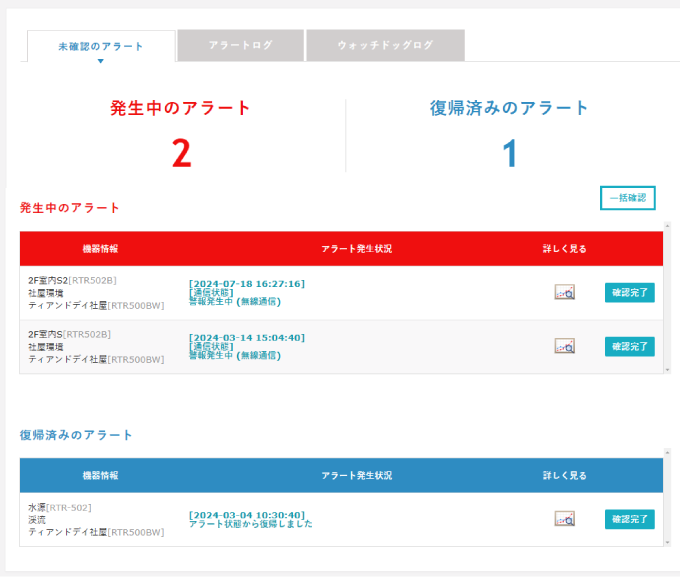The image size is (680, 580).
Task: Open detail graph icon for 水源 recovered alert
Action: [x=565, y=519]
